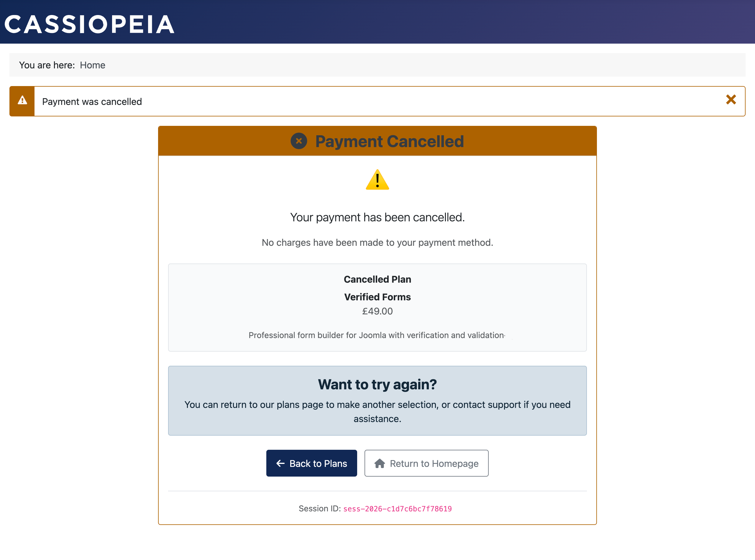The width and height of the screenshot is (755, 560).
Task: Click the No charges have been made notice
Action: pyautogui.click(x=377, y=242)
